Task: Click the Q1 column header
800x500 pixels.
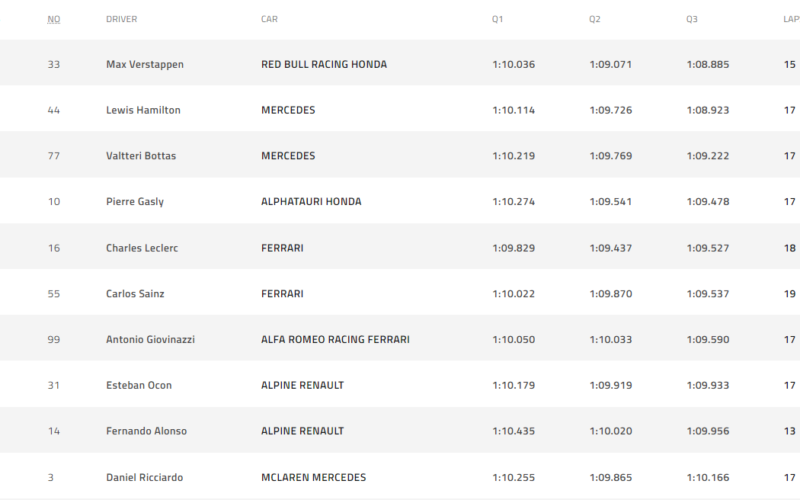Action: tap(497, 19)
